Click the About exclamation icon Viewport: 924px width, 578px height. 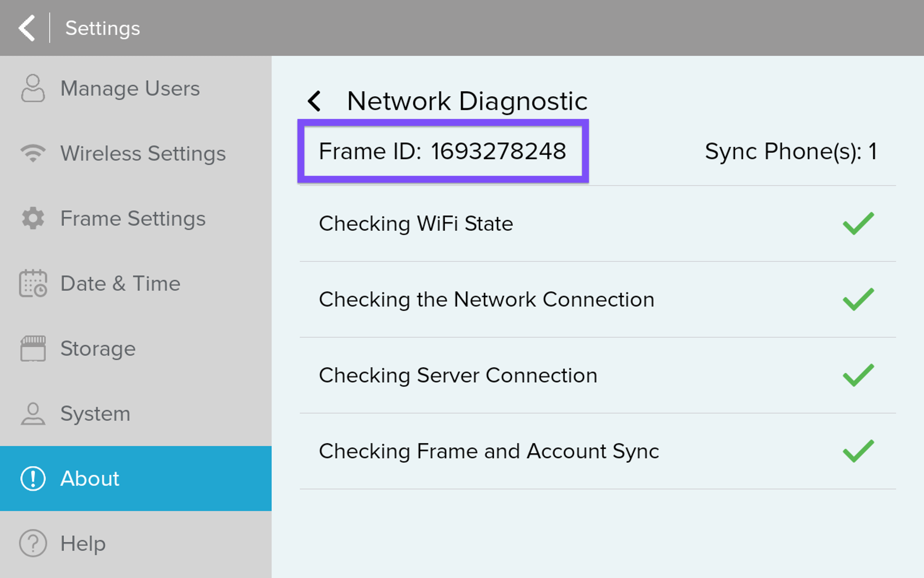[x=33, y=478]
